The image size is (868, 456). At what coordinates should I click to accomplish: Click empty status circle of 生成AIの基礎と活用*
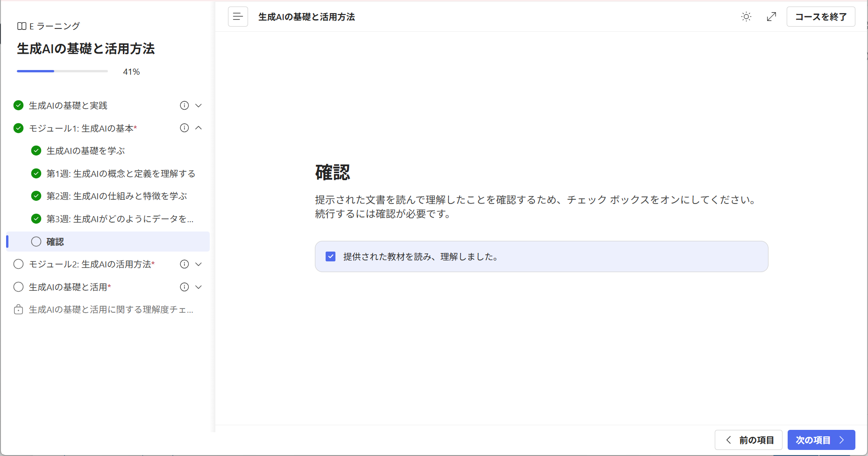pyautogui.click(x=18, y=287)
